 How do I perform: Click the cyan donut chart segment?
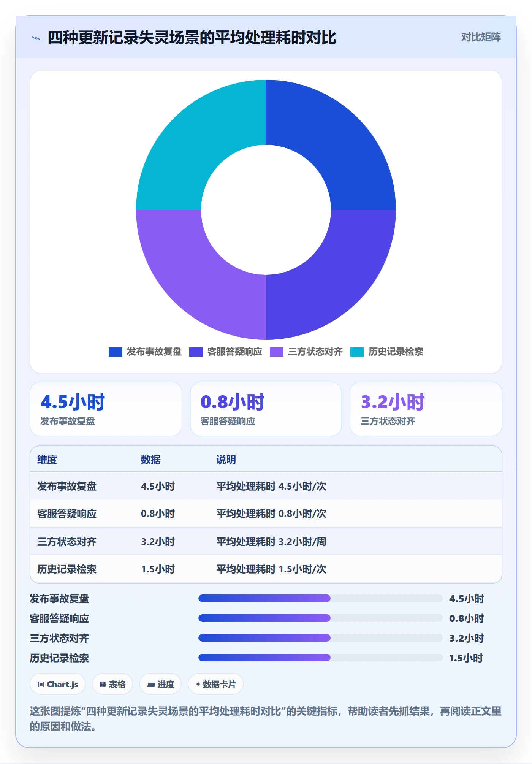(198, 141)
